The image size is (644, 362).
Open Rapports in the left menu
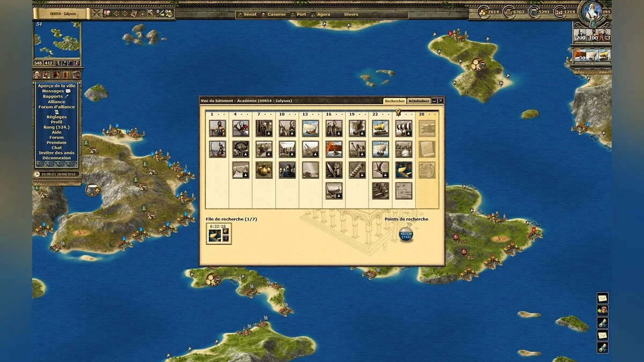(53, 97)
